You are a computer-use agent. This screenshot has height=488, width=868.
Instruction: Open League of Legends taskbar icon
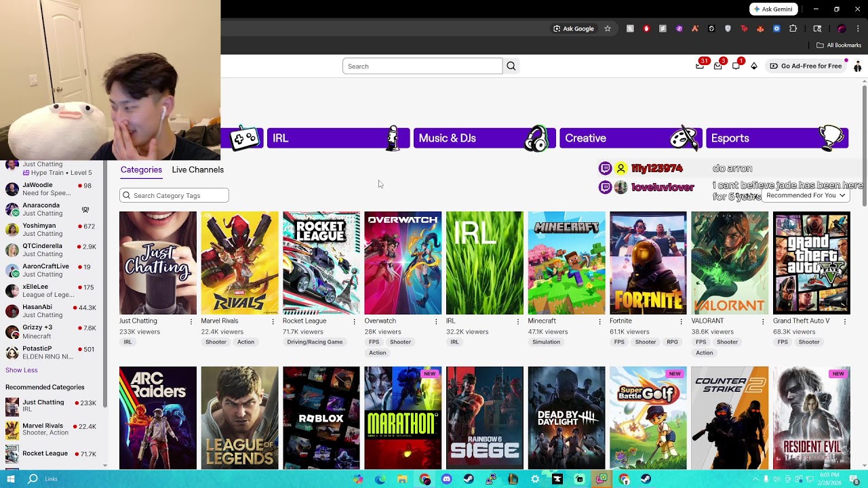point(513,479)
